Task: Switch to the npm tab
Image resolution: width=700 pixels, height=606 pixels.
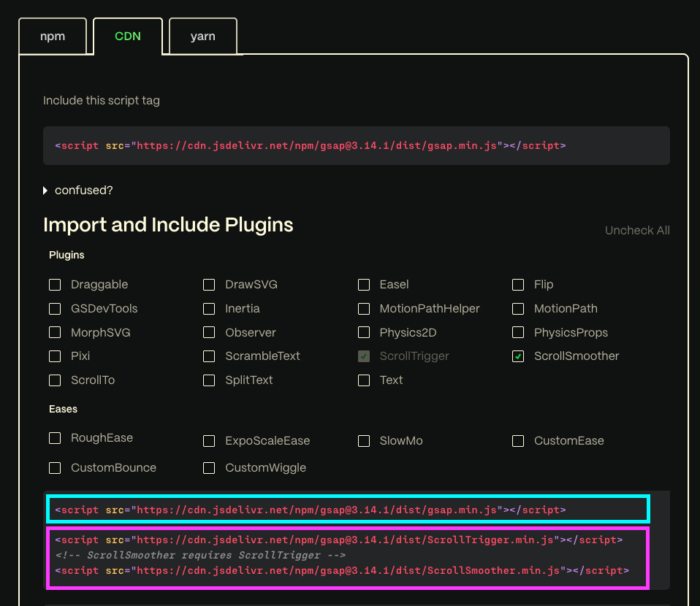Action: click(53, 37)
